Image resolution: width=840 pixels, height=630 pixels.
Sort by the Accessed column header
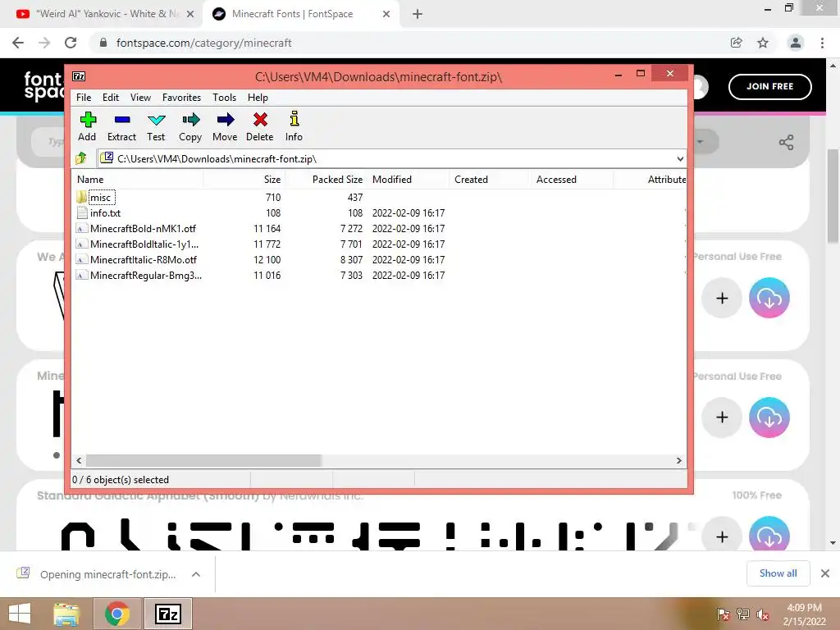(572, 180)
